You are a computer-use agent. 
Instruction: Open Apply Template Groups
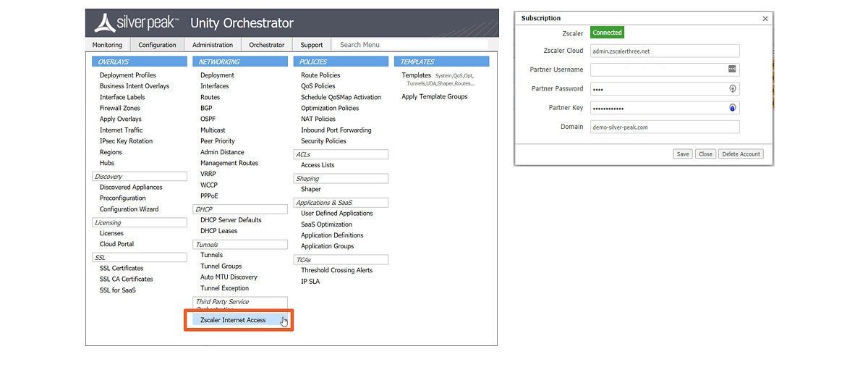(435, 96)
